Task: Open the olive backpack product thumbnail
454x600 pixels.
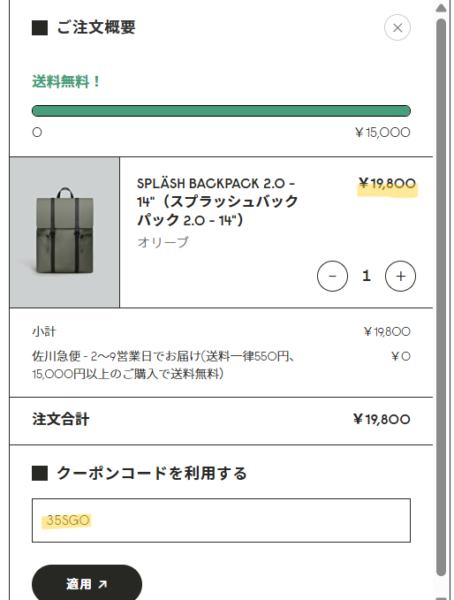Action: click(65, 232)
